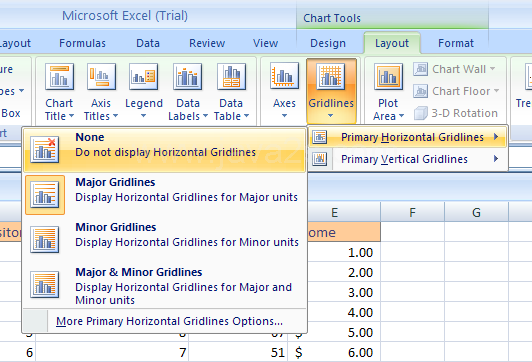
Task: Open the Chart Tools Design tab
Action: click(x=328, y=43)
